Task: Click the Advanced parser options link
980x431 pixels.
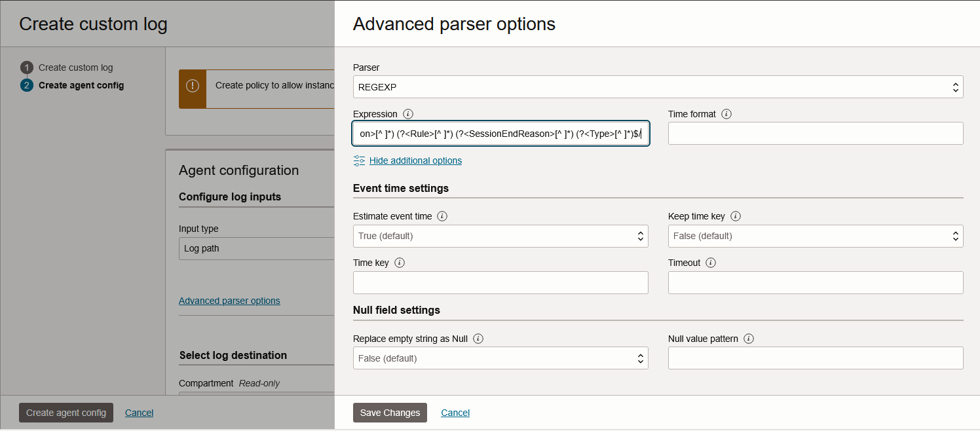Action: pyautogui.click(x=229, y=301)
